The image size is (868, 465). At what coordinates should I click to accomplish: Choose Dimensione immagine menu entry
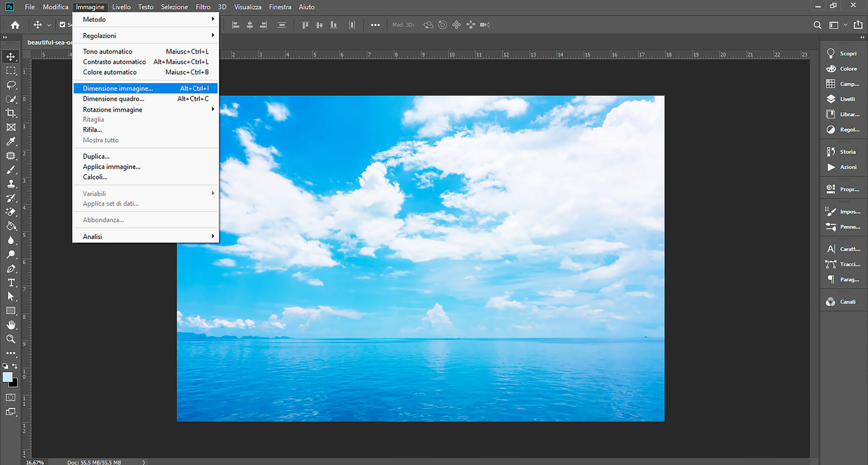[x=145, y=88]
